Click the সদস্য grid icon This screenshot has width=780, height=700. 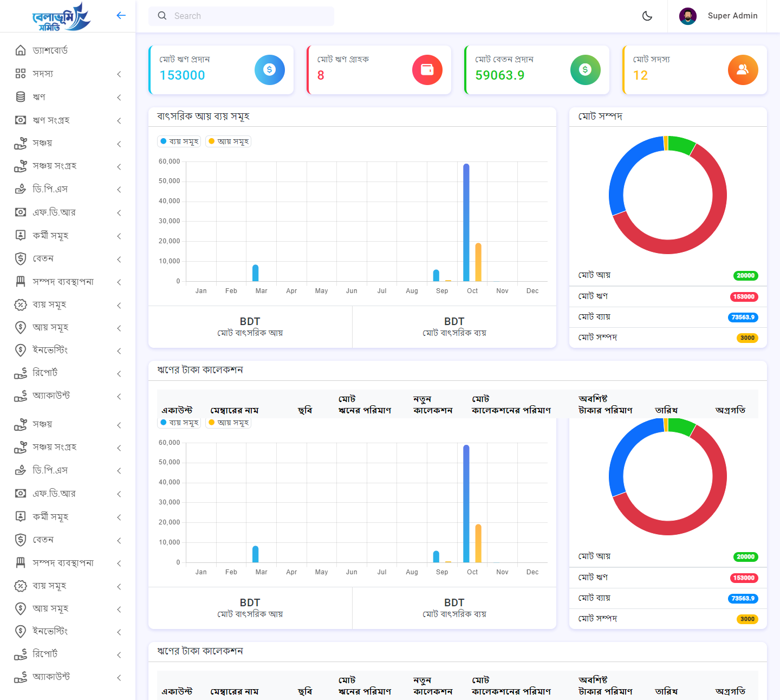pos(21,74)
